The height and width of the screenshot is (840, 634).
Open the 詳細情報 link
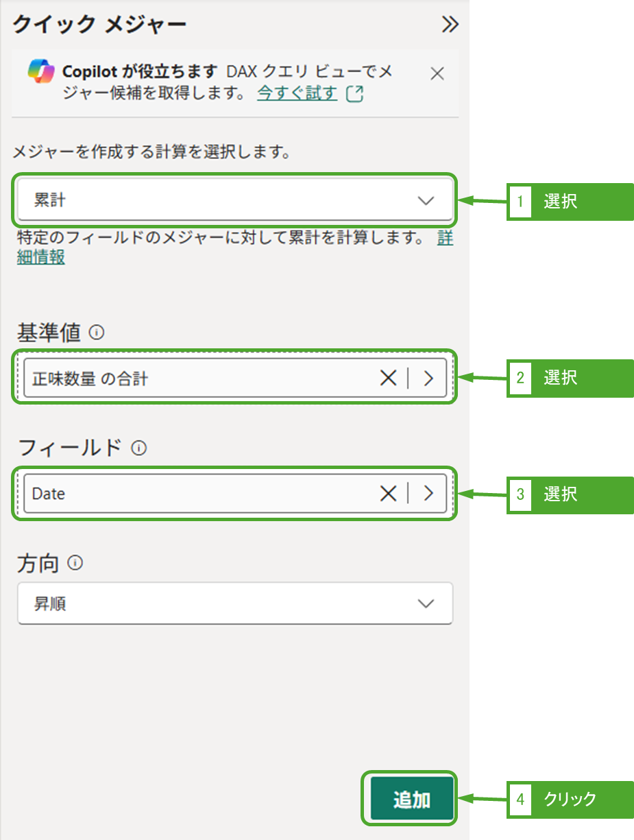click(x=41, y=258)
